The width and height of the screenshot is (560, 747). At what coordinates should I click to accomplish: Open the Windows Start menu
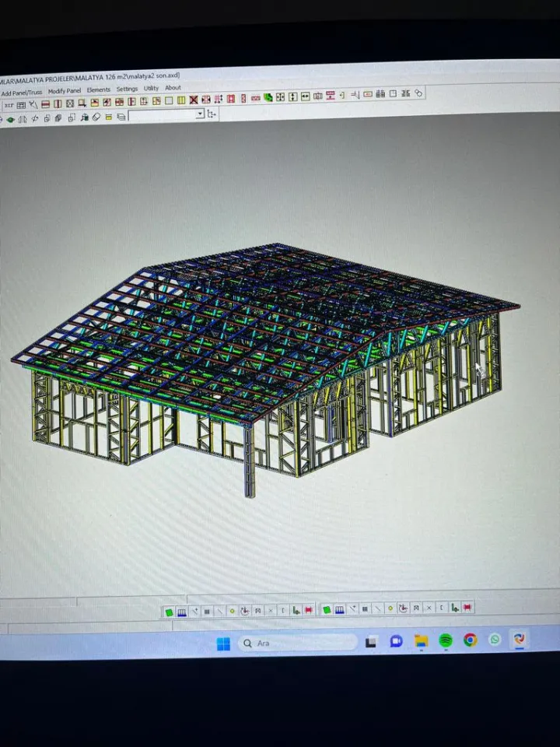click(223, 644)
